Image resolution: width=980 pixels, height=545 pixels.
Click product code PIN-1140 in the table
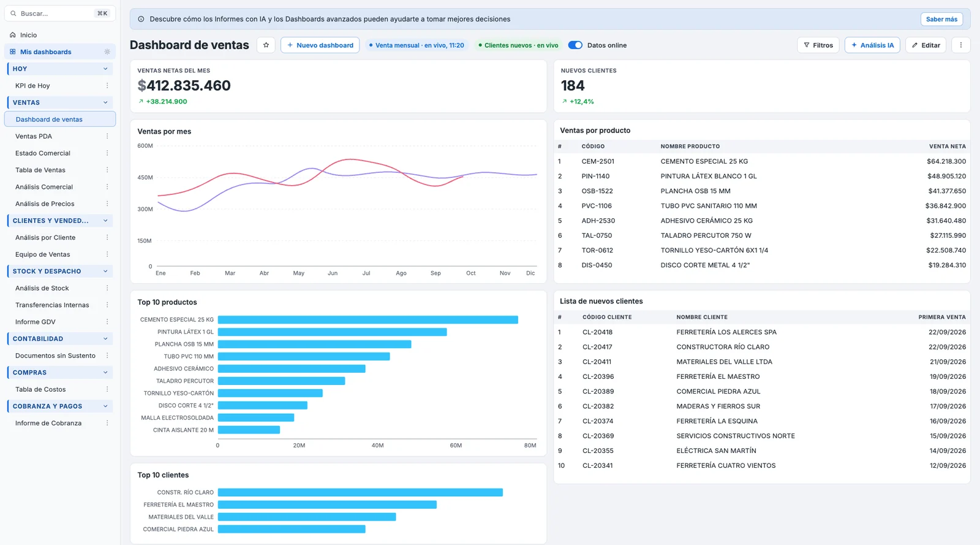pyautogui.click(x=595, y=176)
